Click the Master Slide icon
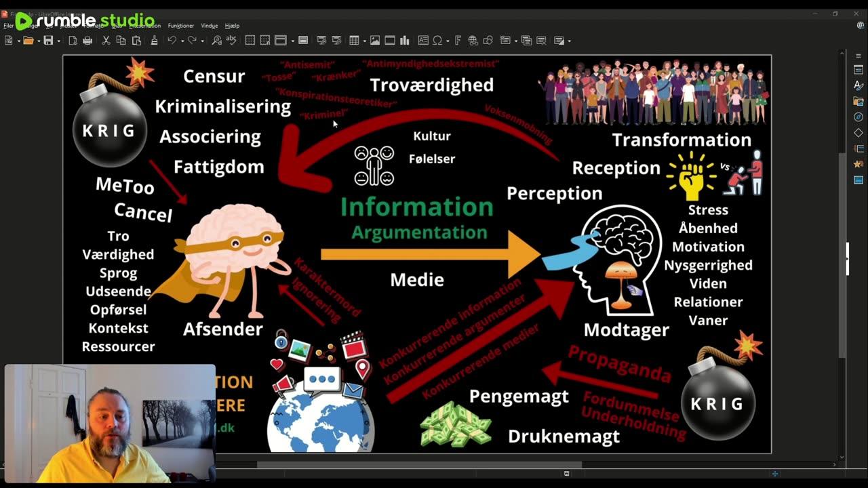The height and width of the screenshot is (488, 868). pos(303,41)
